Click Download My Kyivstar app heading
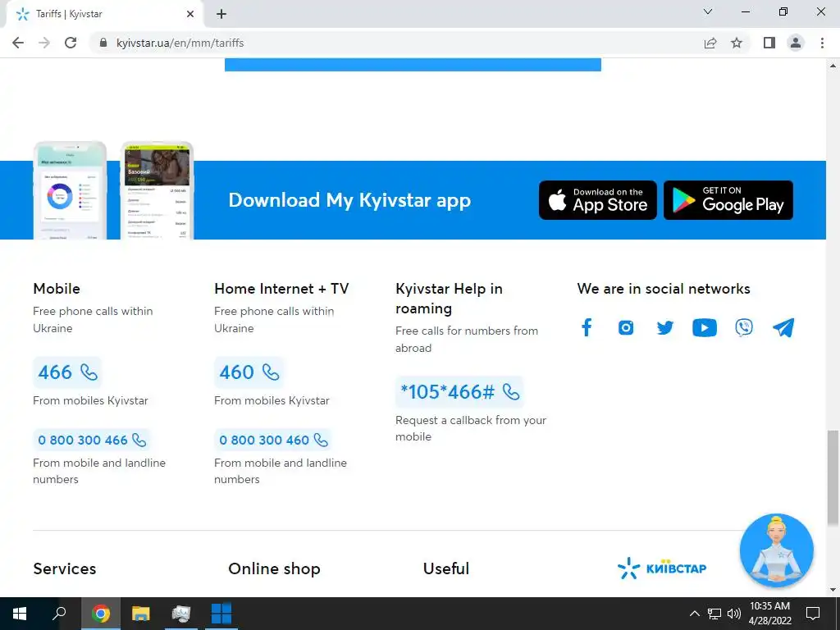 [x=349, y=200]
